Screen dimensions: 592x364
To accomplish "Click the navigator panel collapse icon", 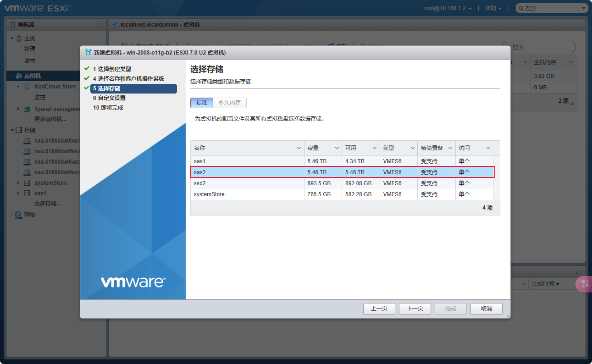I will coord(99,25).
